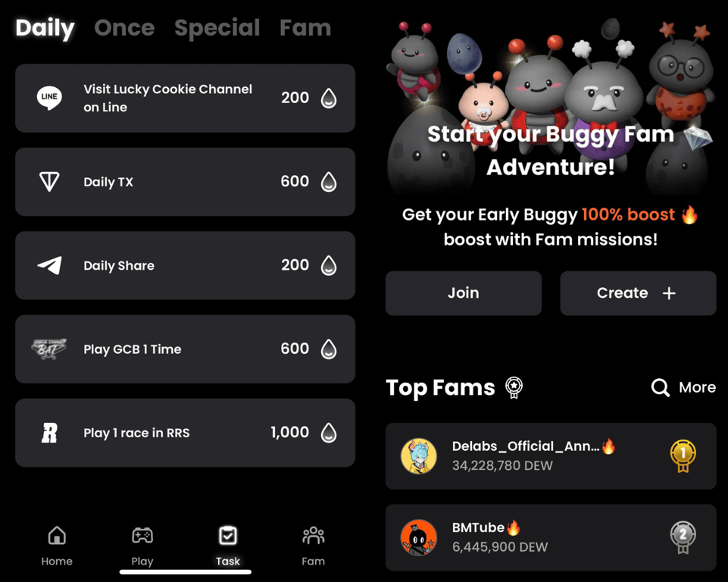This screenshot has height=582, width=728.
Task: Open the Play gamepad icon
Action: click(x=142, y=536)
